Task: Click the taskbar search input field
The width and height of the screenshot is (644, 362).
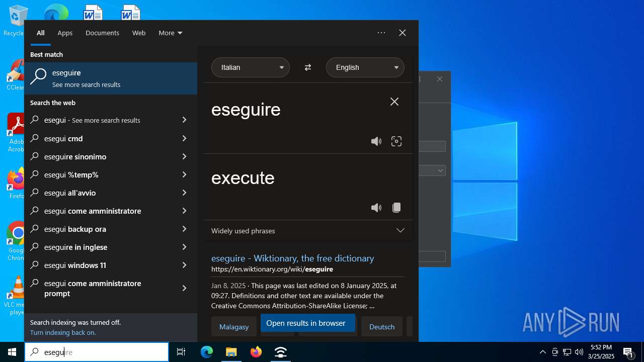Action: click(x=97, y=352)
